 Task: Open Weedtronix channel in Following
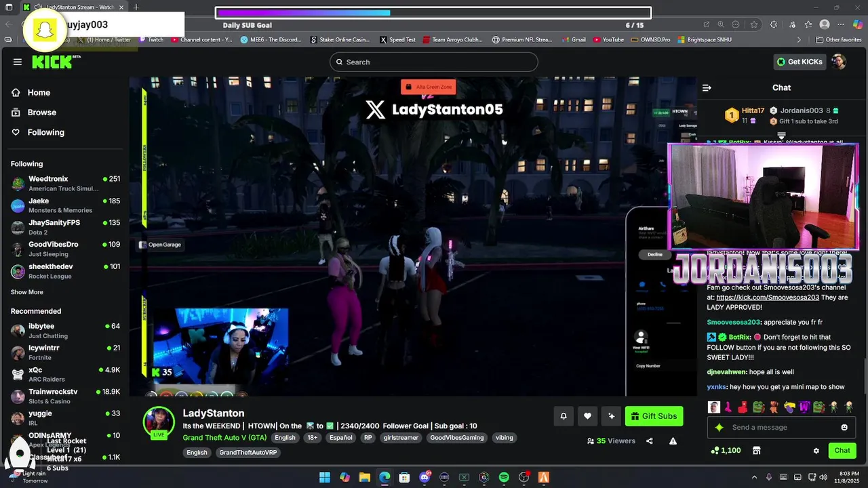tap(66, 184)
